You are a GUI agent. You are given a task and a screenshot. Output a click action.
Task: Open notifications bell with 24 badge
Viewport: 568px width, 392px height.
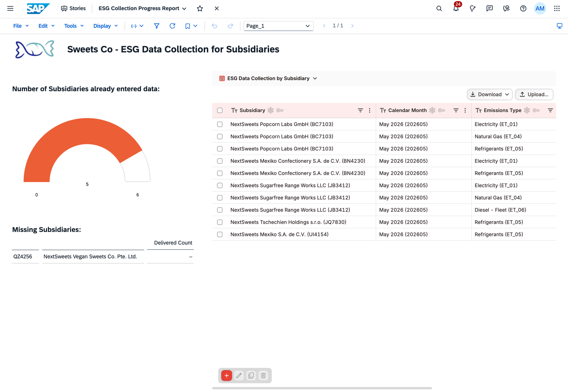pyautogui.click(x=456, y=8)
